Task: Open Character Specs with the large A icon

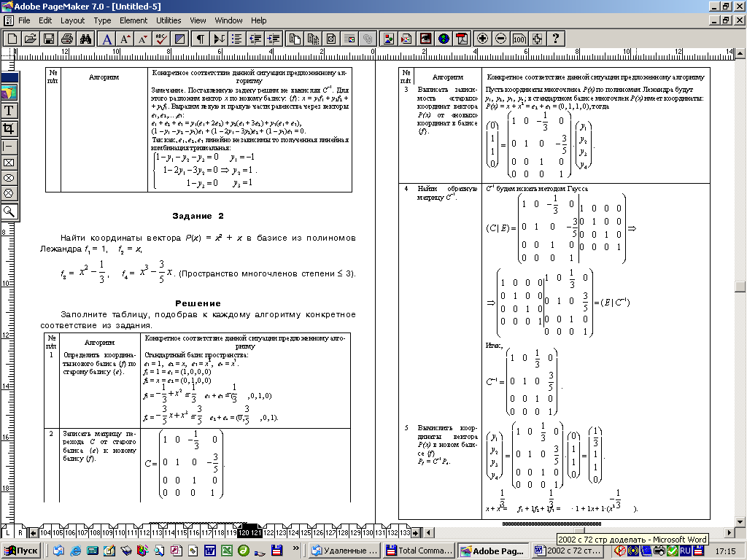Action: tap(107, 39)
